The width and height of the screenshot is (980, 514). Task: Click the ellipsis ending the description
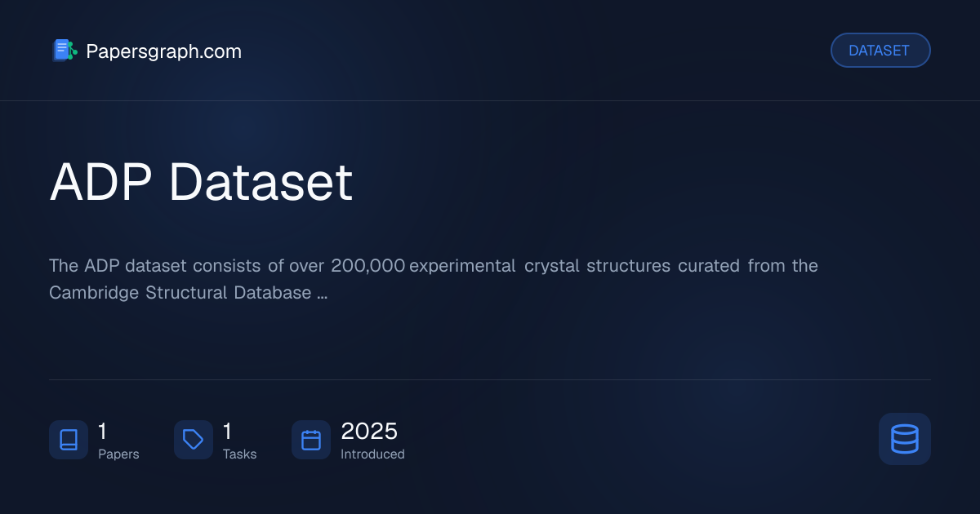coord(322,293)
